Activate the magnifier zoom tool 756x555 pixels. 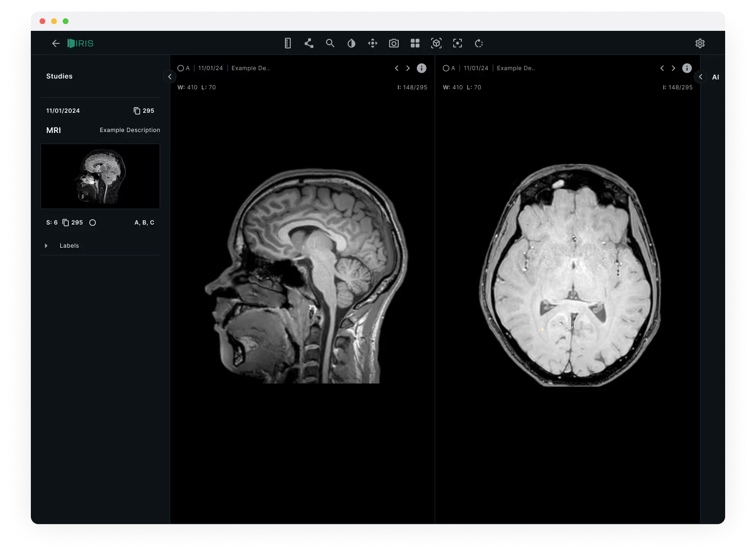[330, 43]
